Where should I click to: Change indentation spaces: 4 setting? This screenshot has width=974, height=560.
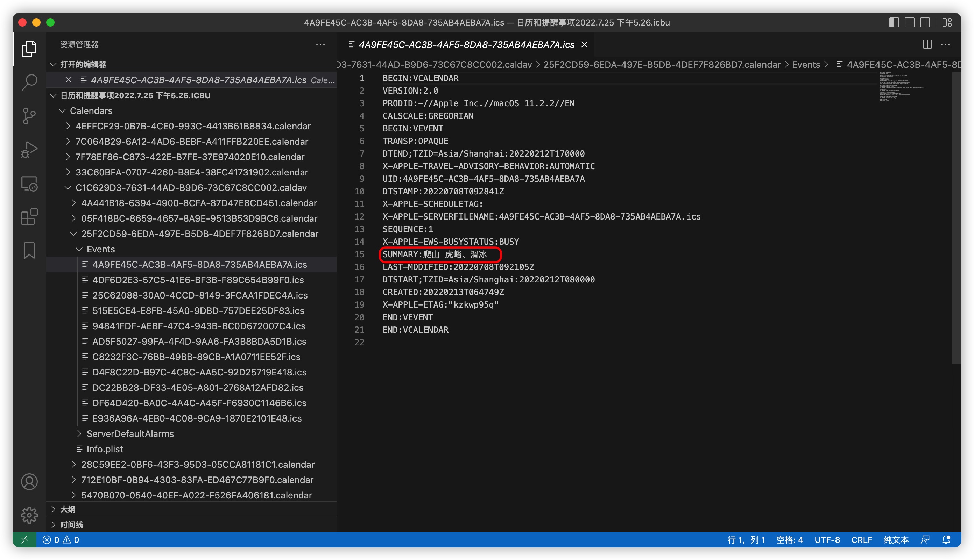tap(790, 540)
